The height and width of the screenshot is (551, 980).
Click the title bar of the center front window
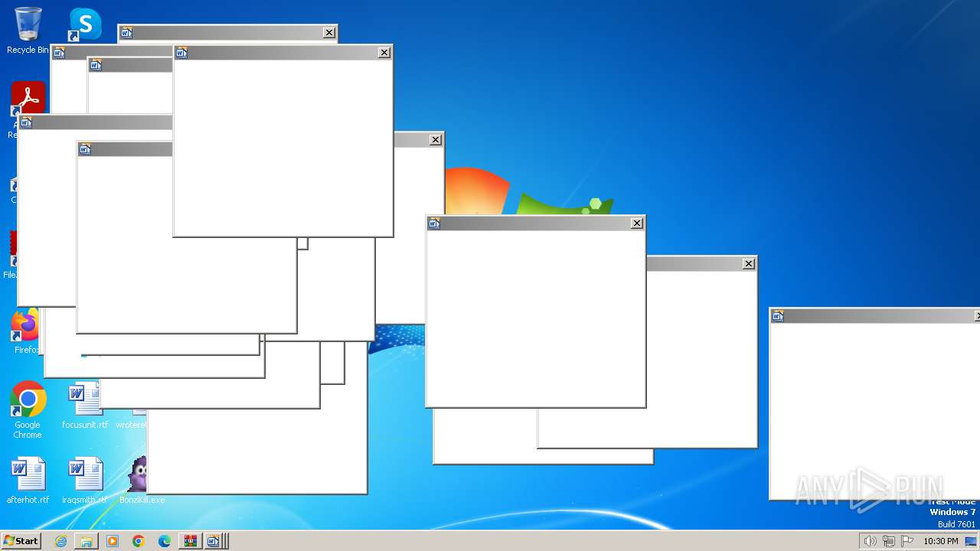[x=535, y=223]
